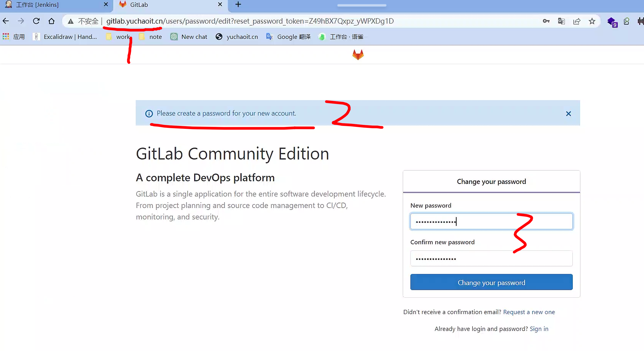644x351 pixels.
Task: Click the share page icon
Action: pos(576,21)
